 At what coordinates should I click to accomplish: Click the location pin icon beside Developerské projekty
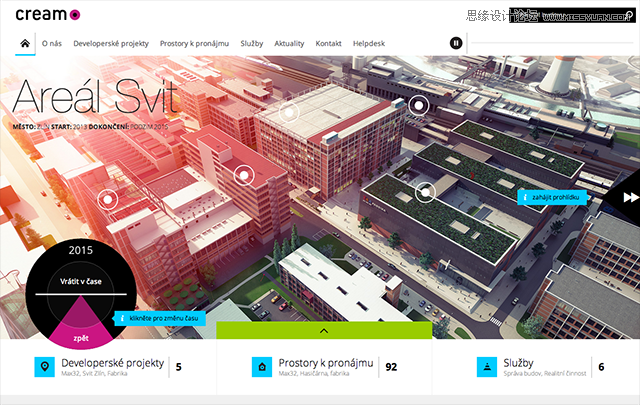click(44, 367)
